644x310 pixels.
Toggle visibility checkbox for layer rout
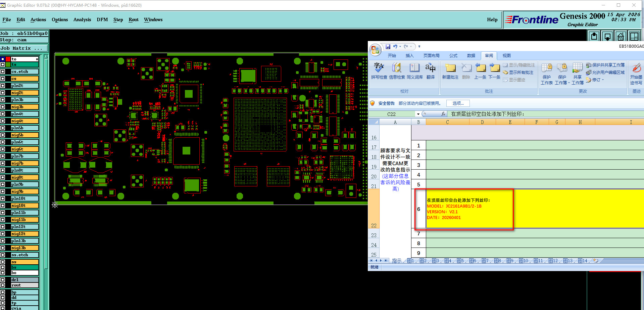pos(3,285)
